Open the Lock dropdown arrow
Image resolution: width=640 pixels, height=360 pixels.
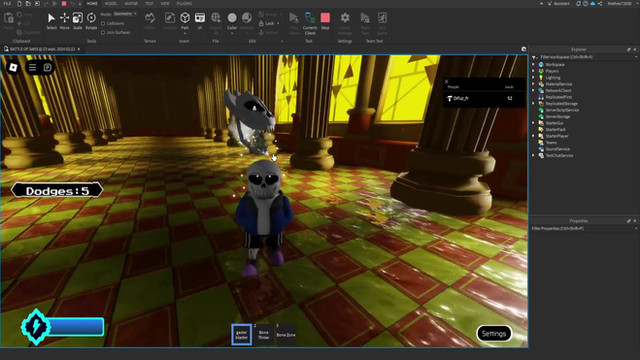(278, 24)
